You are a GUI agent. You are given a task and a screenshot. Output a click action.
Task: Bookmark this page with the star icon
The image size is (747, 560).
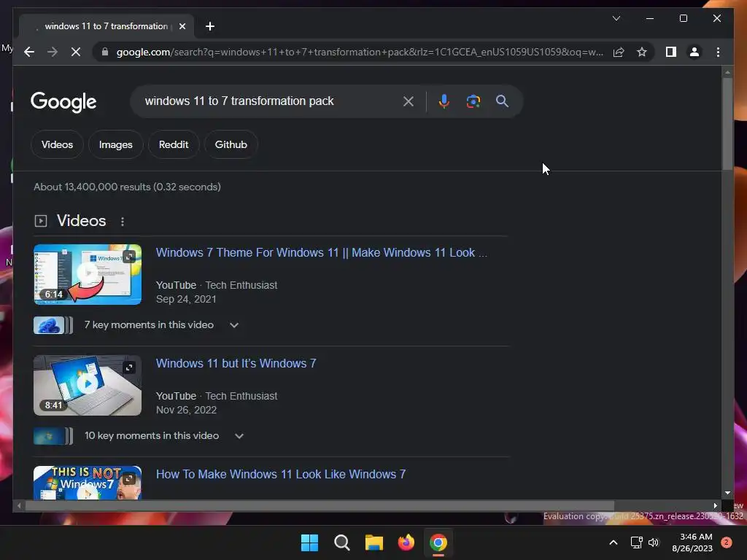tap(642, 52)
